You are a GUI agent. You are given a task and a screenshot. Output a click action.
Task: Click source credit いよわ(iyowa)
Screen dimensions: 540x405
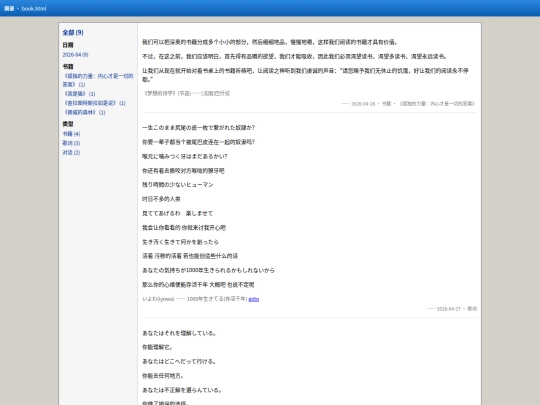pos(158,299)
